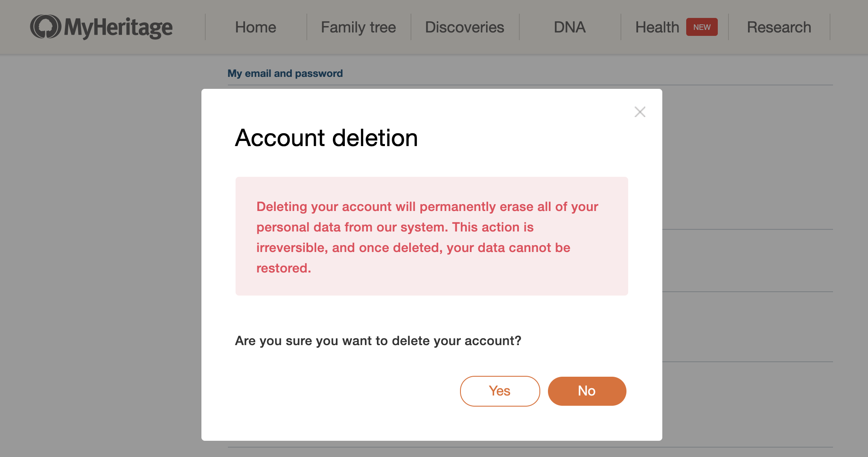This screenshot has height=457, width=868.
Task: Select the DNA navigation item
Action: [570, 27]
